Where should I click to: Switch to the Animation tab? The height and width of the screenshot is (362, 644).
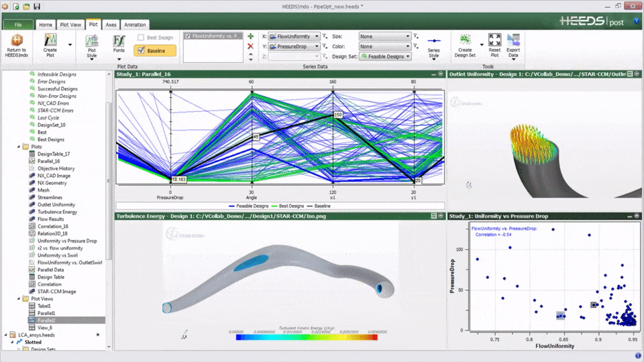click(x=135, y=25)
